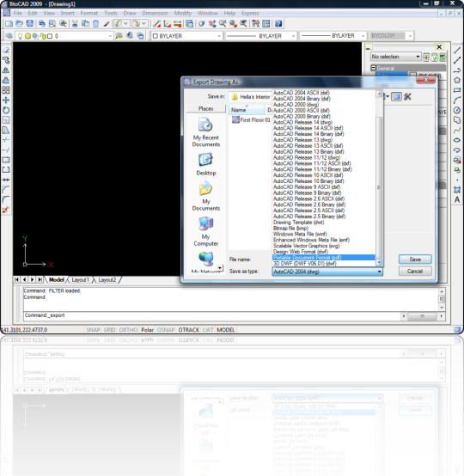Image resolution: width=464 pixels, height=476 pixels.
Task: Open the BYCOLOR plot style dropdown
Action: coord(410,36)
